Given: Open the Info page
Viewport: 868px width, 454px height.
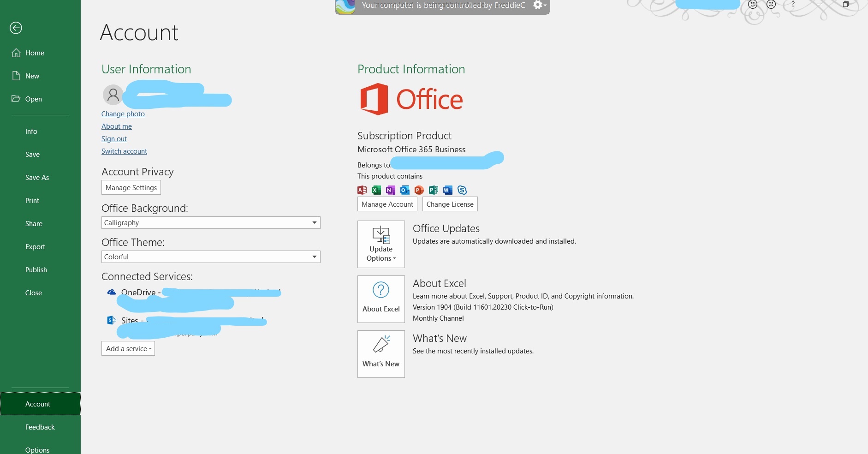Looking at the screenshot, I should (x=40, y=131).
